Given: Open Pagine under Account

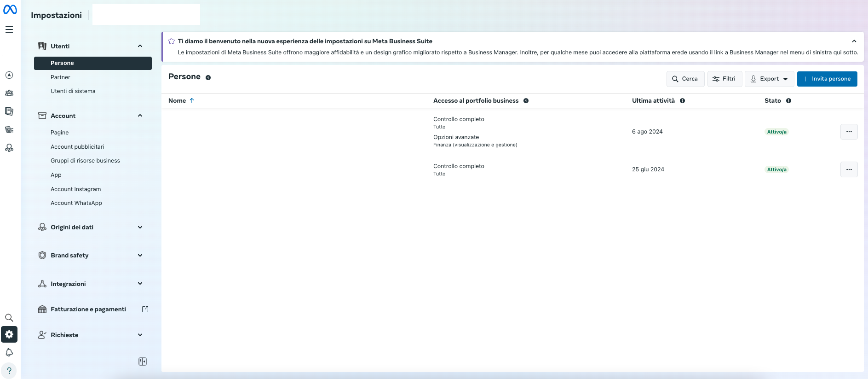Looking at the screenshot, I should tap(60, 133).
